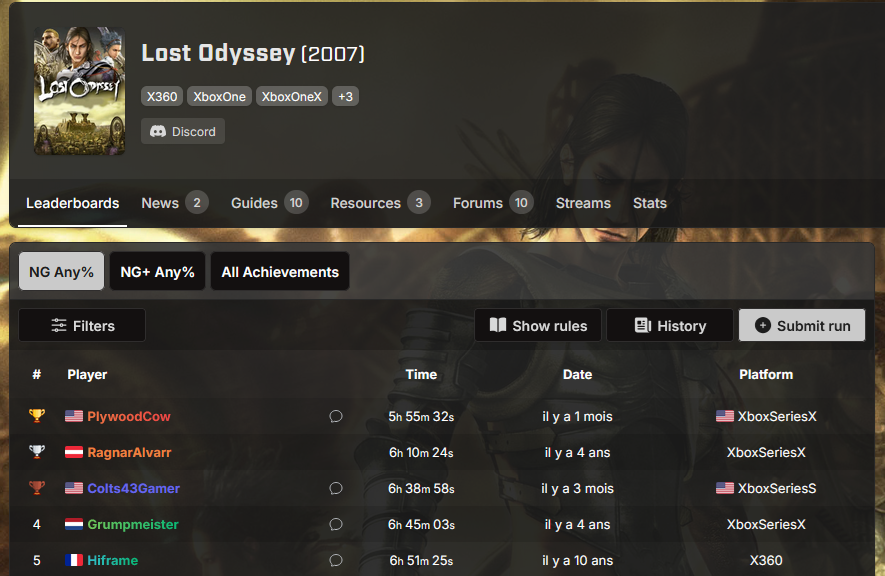Click the gold trophy icon for first place
Screen dimensions: 885x576
(x=37, y=416)
